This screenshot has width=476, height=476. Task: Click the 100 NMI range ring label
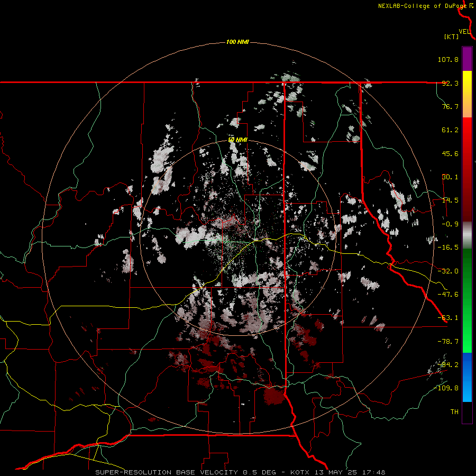237,42
